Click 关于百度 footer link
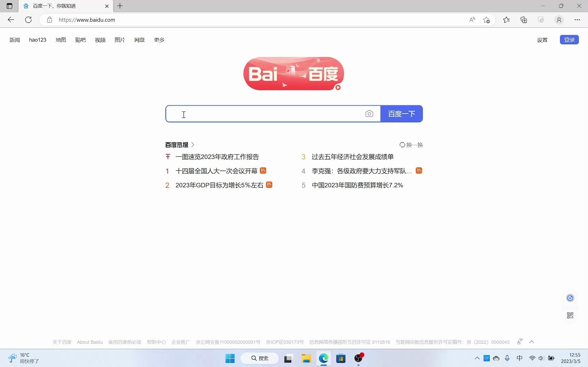Image resolution: width=588 pixels, height=367 pixels. pos(62,342)
